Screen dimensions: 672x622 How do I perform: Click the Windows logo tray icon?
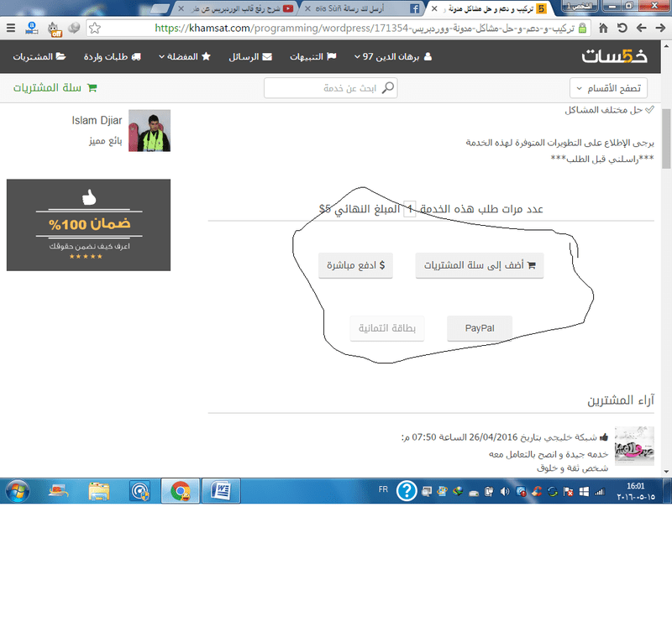click(584, 492)
